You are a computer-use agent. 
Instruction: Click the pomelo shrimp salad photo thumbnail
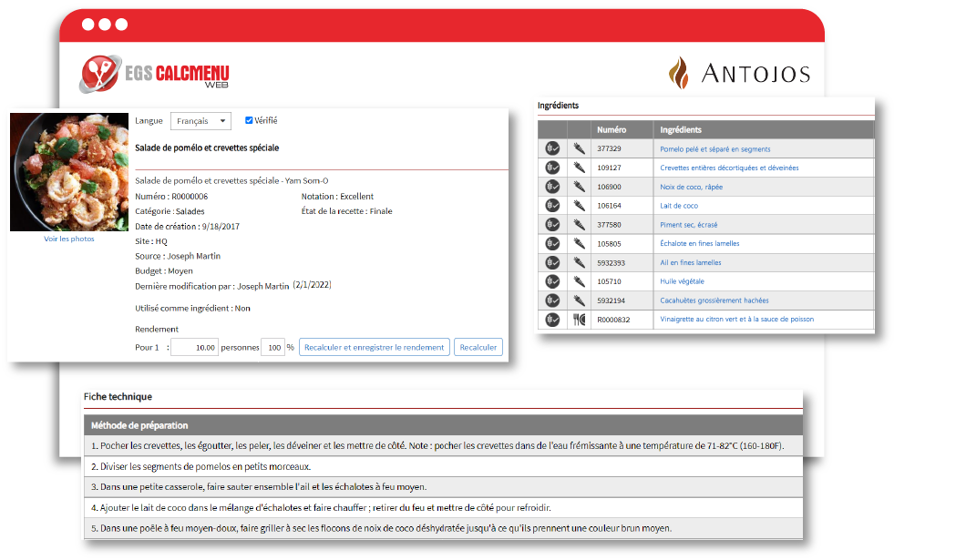[69, 172]
